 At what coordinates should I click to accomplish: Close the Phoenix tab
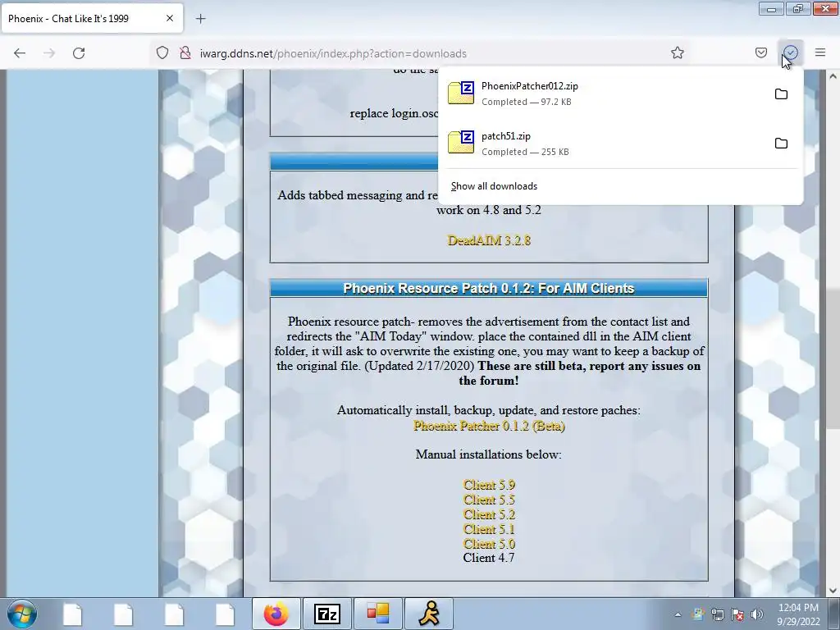pos(169,19)
